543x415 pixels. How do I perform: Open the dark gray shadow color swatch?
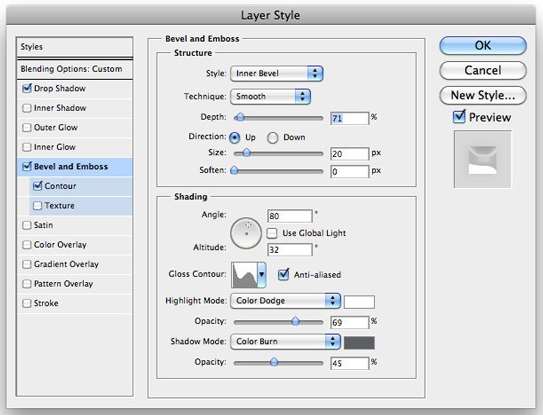point(359,343)
